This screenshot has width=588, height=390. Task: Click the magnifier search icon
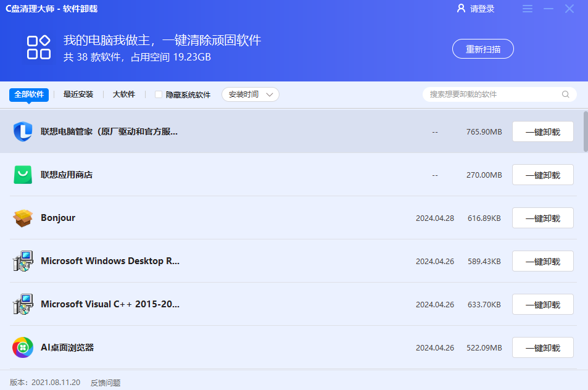566,94
